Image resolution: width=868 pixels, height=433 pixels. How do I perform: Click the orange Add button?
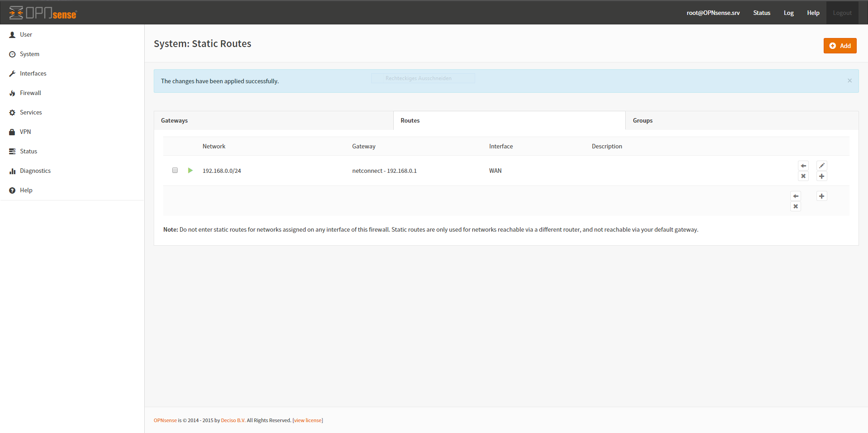[840, 46]
